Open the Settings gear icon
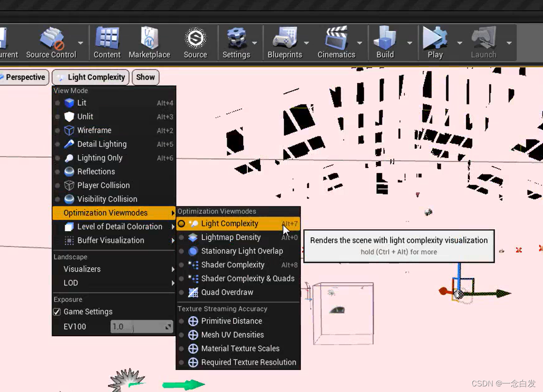 236,38
